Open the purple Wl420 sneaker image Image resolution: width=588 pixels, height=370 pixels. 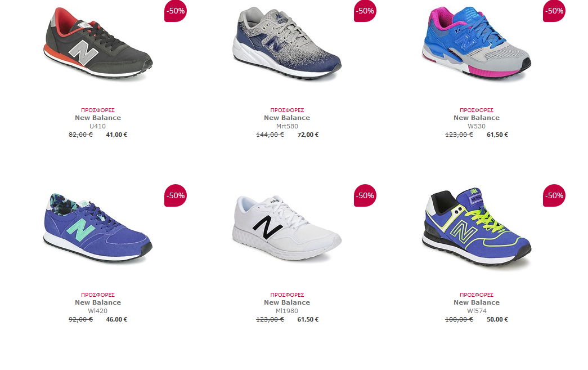(98, 228)
